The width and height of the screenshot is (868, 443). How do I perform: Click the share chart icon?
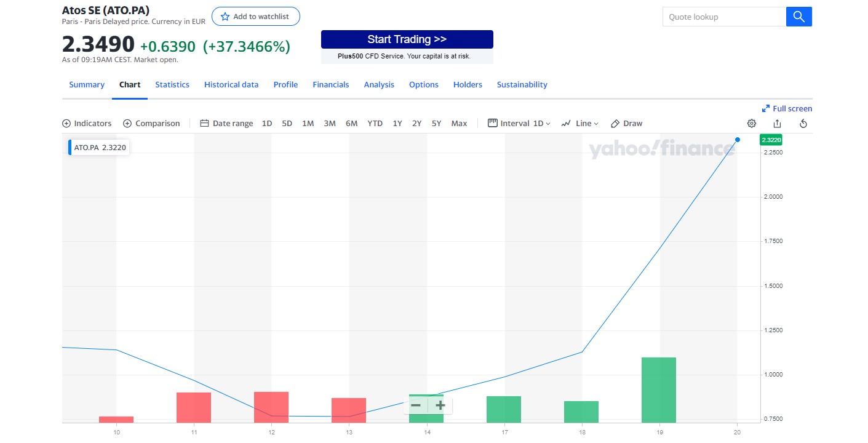(x=777, y=124)
